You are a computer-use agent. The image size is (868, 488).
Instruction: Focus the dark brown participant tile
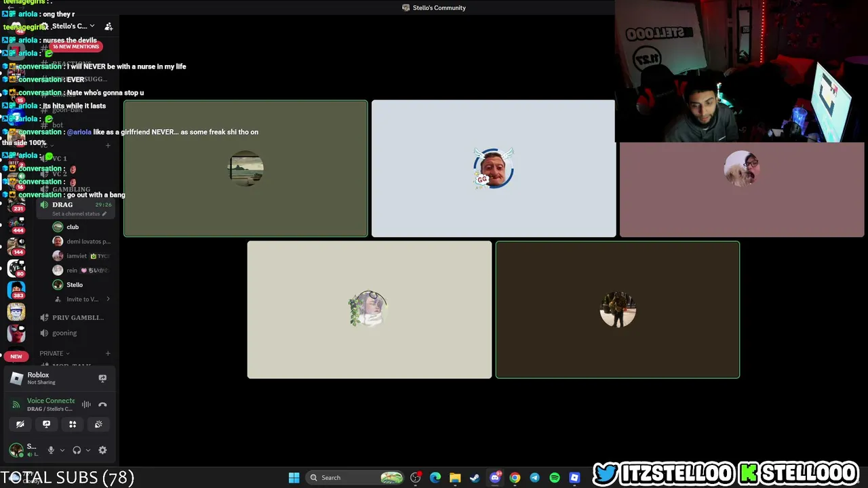click(x=618, y=310)
